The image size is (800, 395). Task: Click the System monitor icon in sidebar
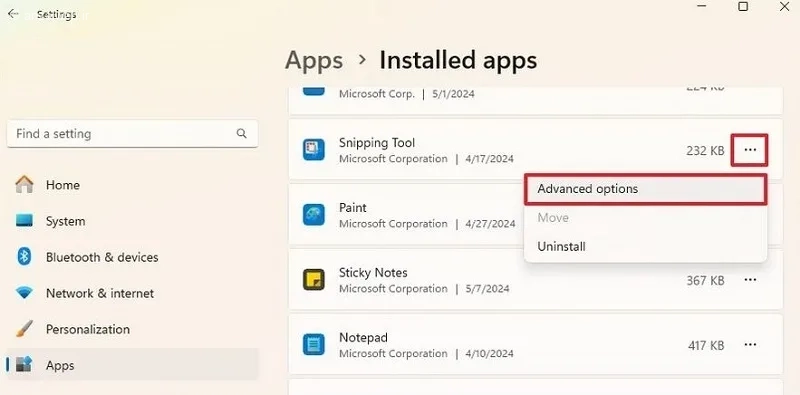point(24,221)
